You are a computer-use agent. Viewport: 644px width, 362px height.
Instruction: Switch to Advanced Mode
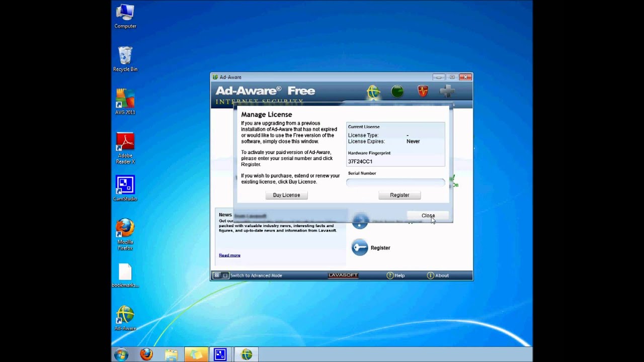pyautogui.click(x=256, y=276)
